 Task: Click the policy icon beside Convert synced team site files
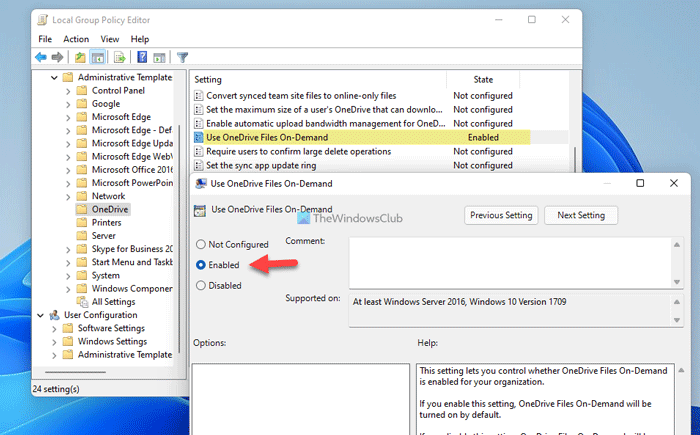[x=199, y=96]
